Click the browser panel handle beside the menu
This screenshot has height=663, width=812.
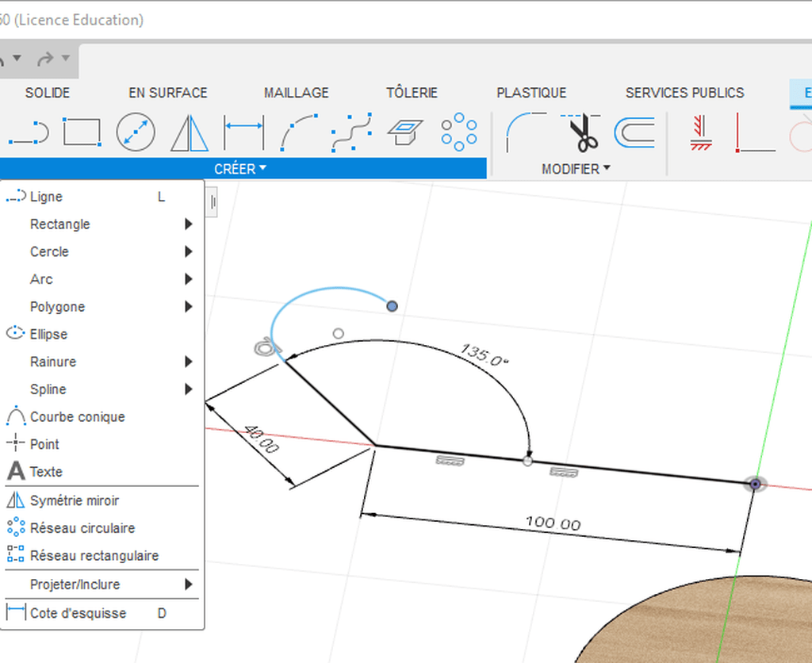click(213, 202)
